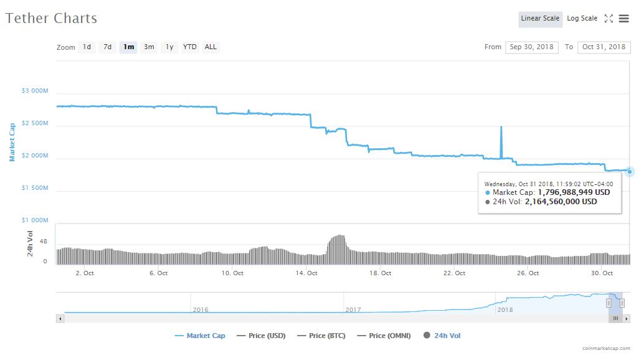This screenshot has width=644, height=358.
Task: Click the 14. Oct date label
Action: tap(306, 273)
